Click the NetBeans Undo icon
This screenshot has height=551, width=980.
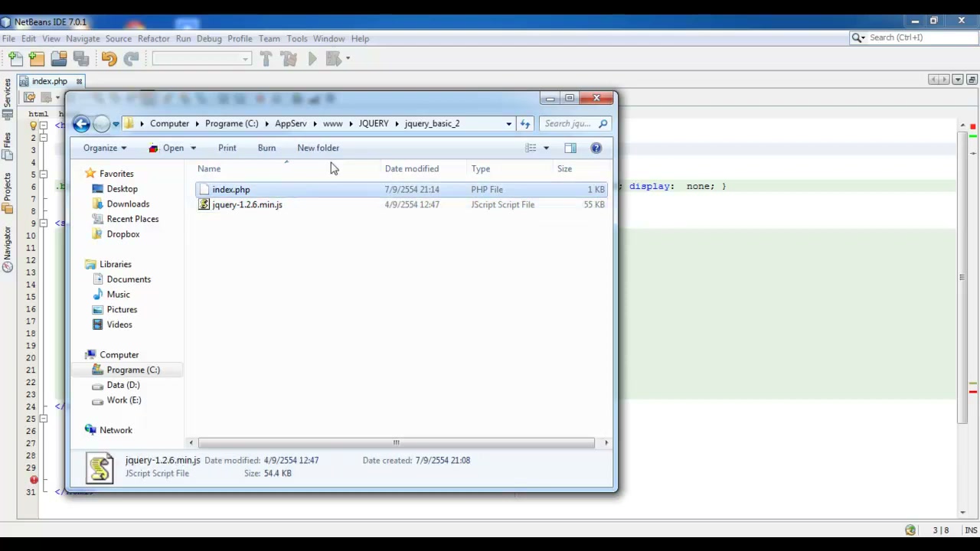point(109,58)
